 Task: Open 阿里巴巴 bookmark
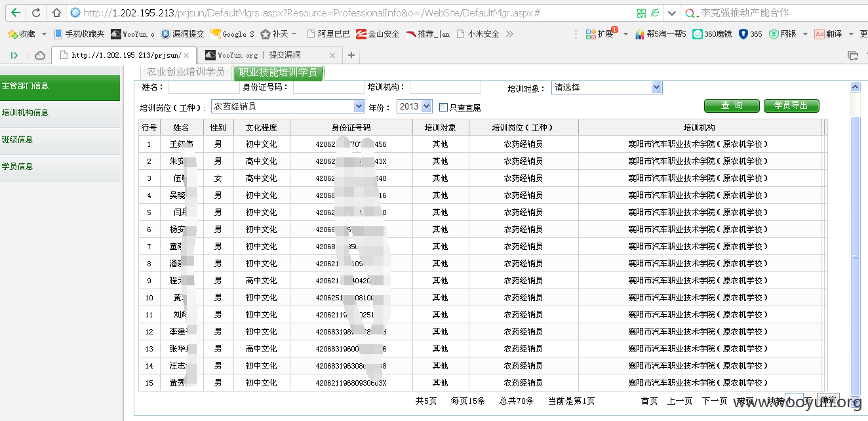tap(328, 33)
